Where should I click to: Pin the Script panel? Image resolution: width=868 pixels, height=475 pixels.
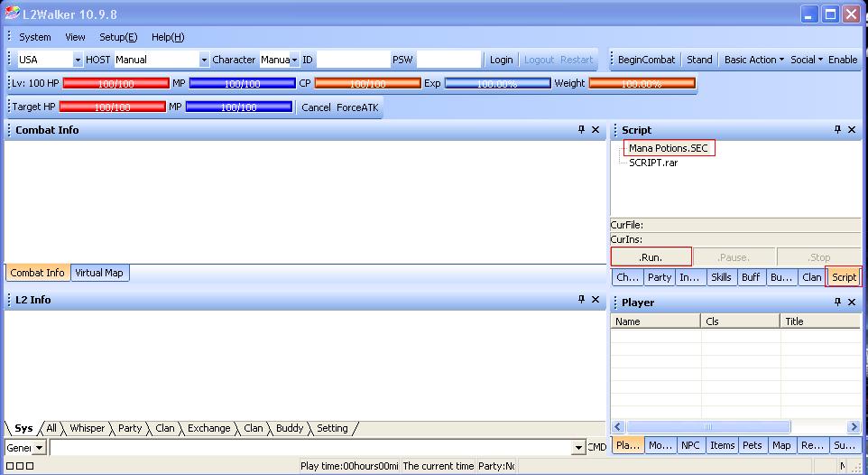837,129
